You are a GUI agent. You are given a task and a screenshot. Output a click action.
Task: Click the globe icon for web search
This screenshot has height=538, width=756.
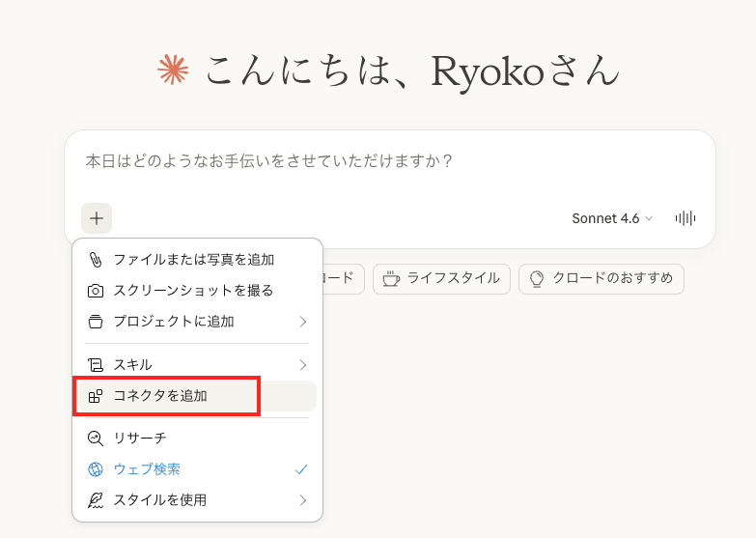(96, 469)
